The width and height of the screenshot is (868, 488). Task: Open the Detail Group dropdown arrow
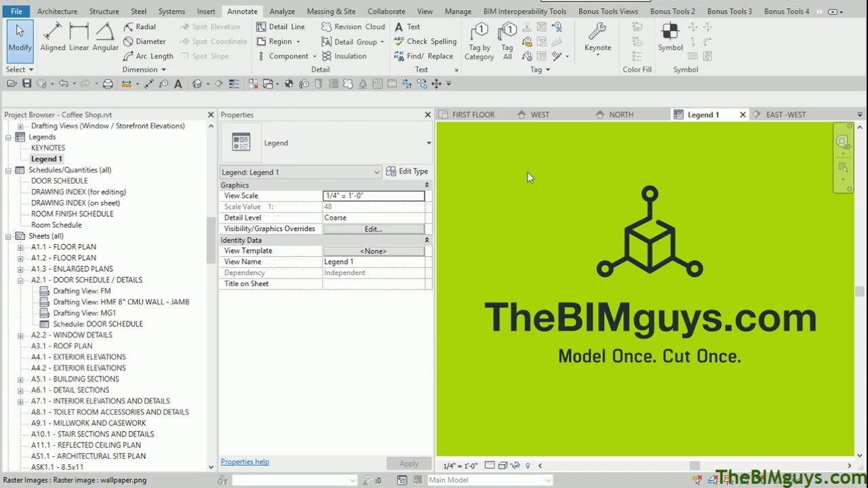click(382, 41)
